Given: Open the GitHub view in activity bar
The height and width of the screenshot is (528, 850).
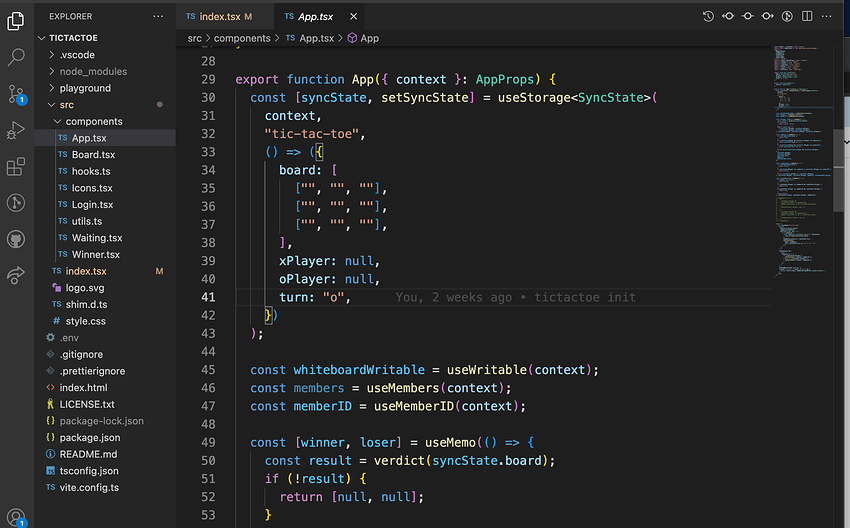Looking at the screenshot, I should pyautogui.click(x=16, y=239).
